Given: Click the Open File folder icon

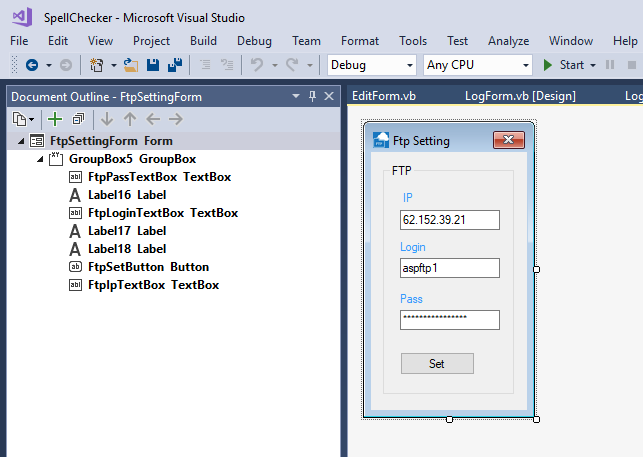Looking at the screenshot, I should tap(131, 65).
